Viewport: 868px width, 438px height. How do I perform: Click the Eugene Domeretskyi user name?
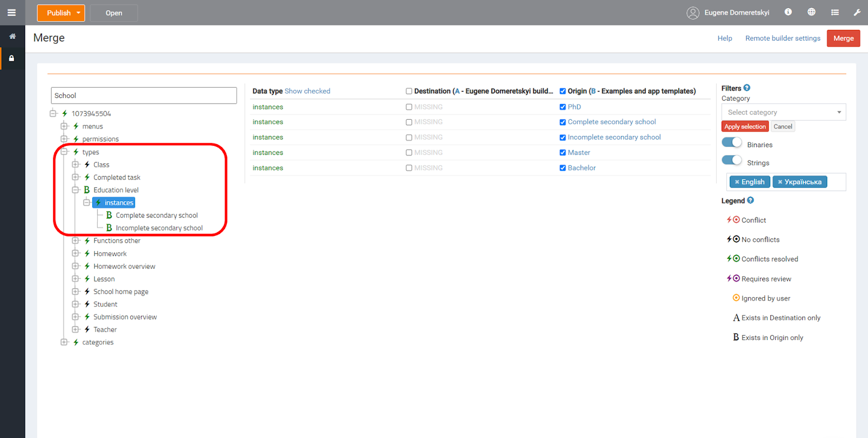pos(737,12)
